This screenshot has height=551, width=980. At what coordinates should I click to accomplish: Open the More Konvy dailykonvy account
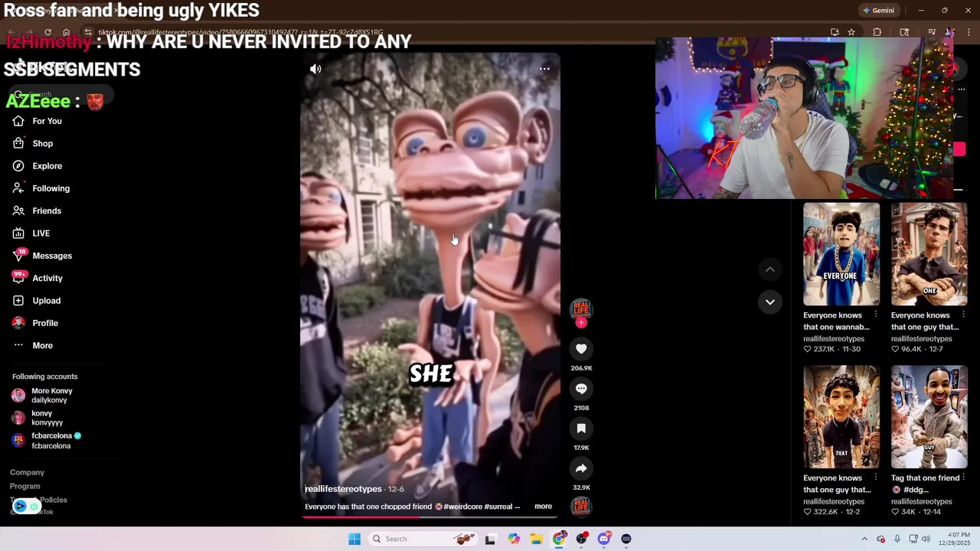click(x=42, y=395)
